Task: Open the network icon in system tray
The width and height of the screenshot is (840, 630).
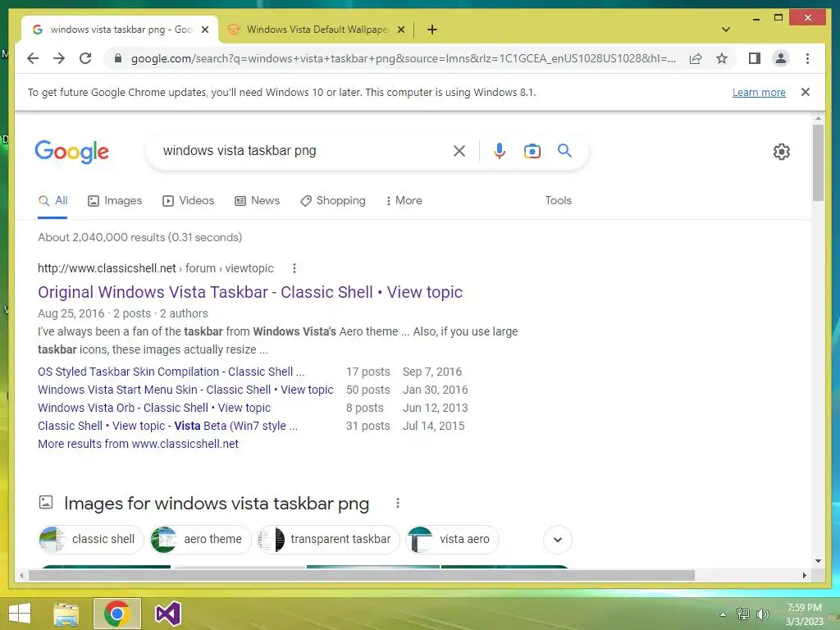Action: click(742, 614)
